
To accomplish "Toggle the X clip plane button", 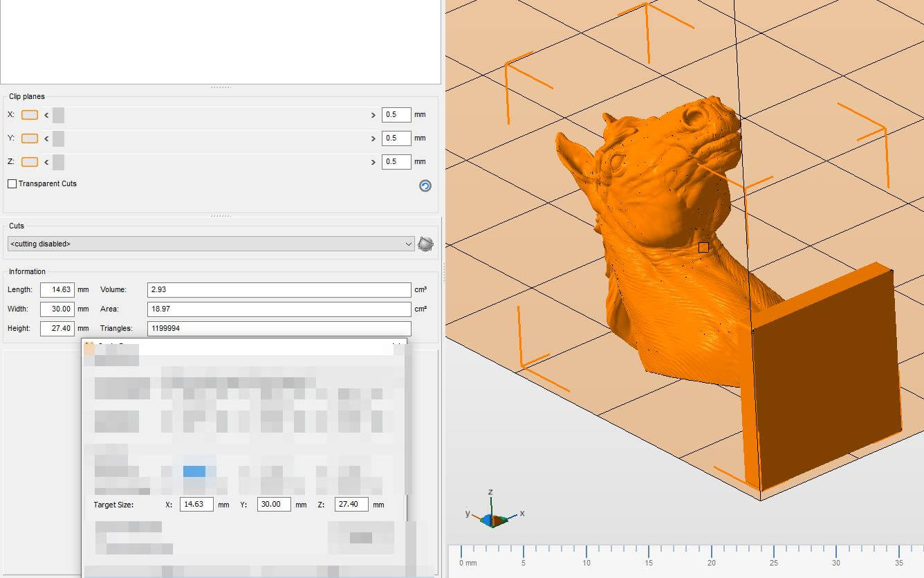I will (30, 115).
